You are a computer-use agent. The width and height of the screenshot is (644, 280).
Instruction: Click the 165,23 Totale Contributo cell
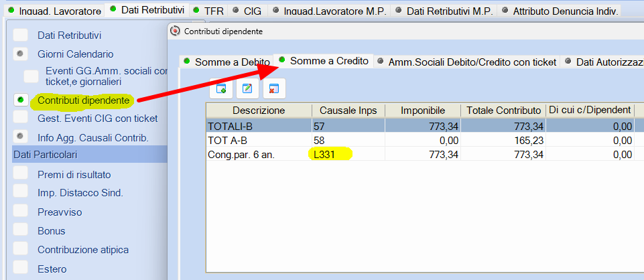coord(503,141)
